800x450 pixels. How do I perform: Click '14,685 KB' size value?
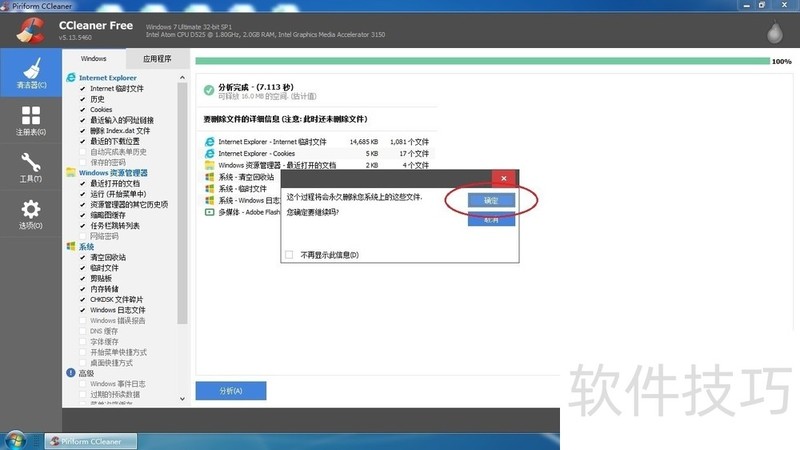364,142
